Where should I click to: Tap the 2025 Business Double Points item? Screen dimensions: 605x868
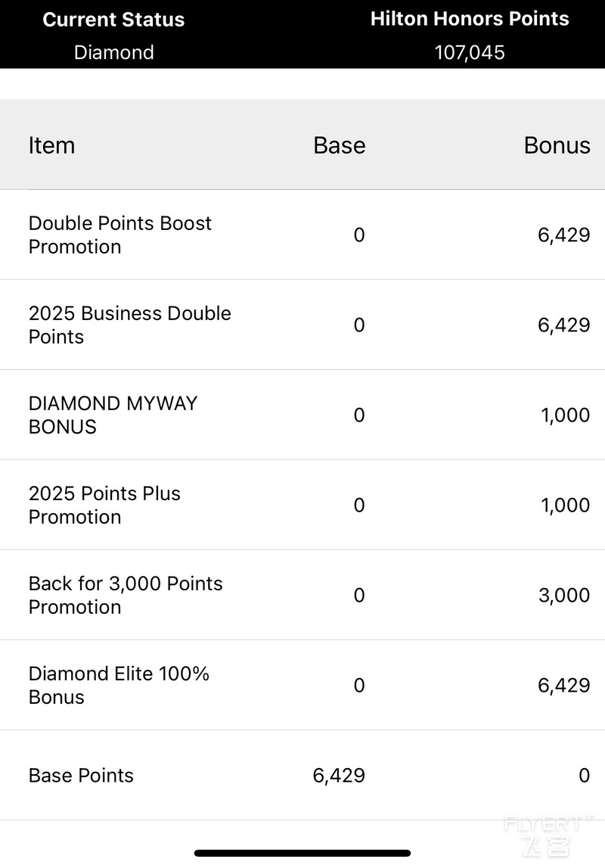[x=302, y=325]
